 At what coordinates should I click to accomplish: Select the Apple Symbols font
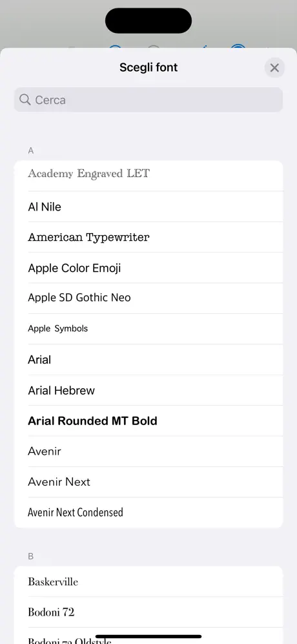pos(148,329)
